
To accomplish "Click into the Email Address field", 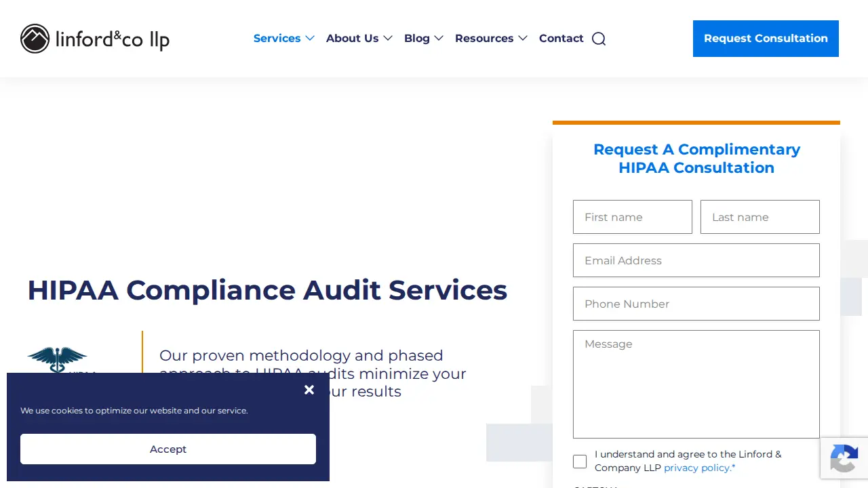I will pyautogui.click(x=696, y=260).
